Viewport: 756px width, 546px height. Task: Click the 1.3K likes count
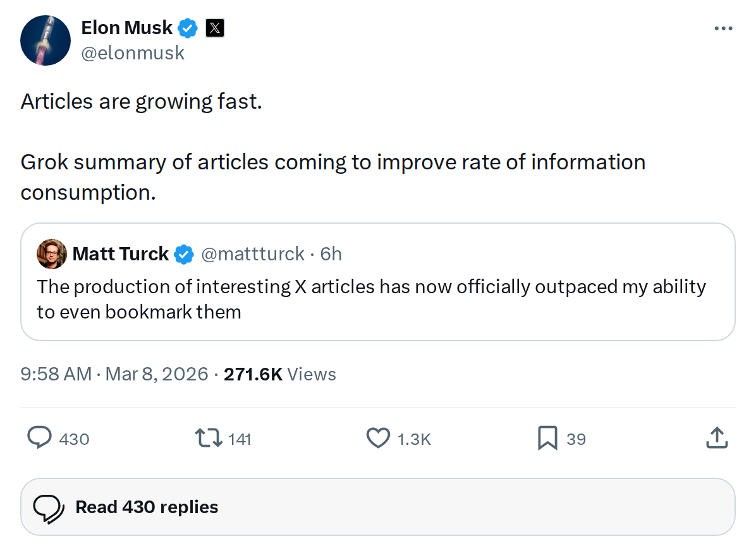414,438
